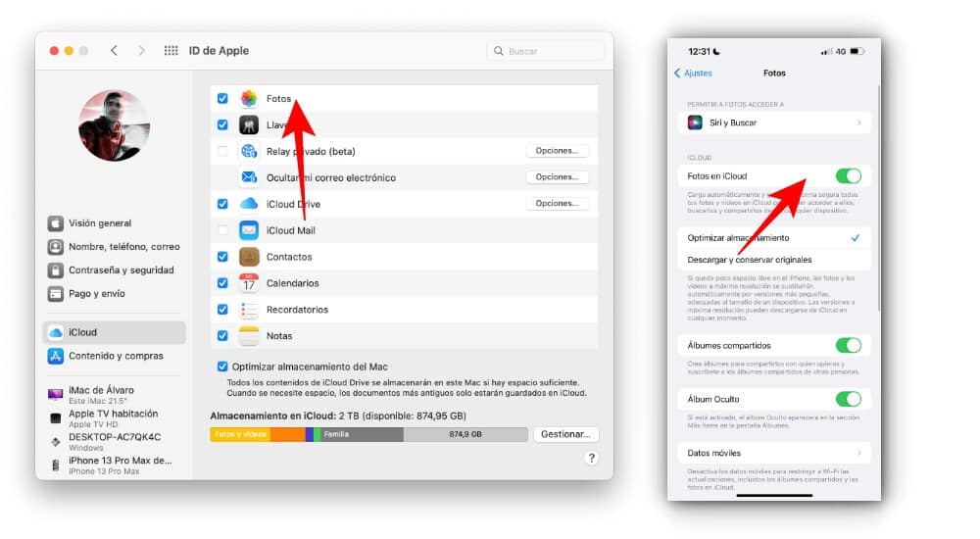The image size is (980, 539).
Task: Click the iPhone screen scrollbar
Action: 878,198
